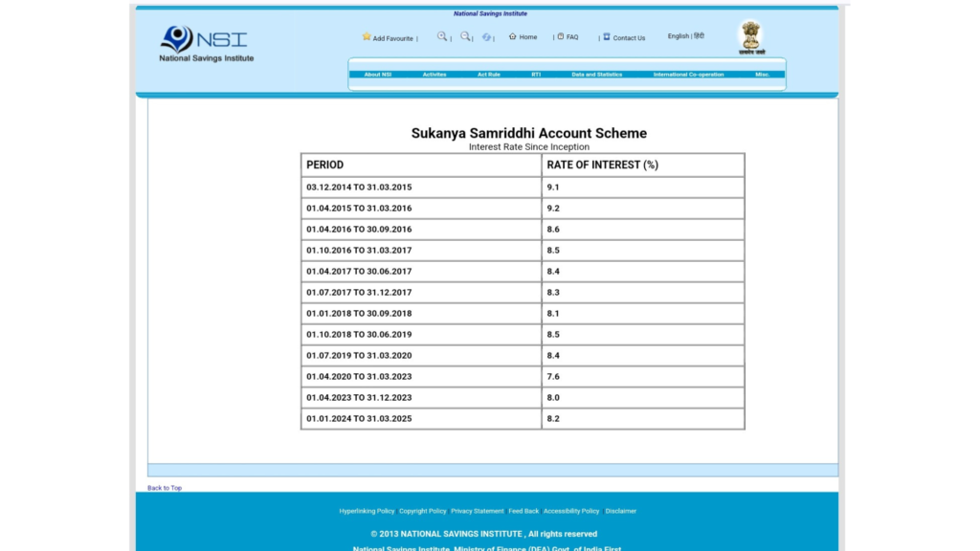Open the RTI menu
The height and width of the screenshot is (551, 980).
pyautogui.click(x=535, y=73)
